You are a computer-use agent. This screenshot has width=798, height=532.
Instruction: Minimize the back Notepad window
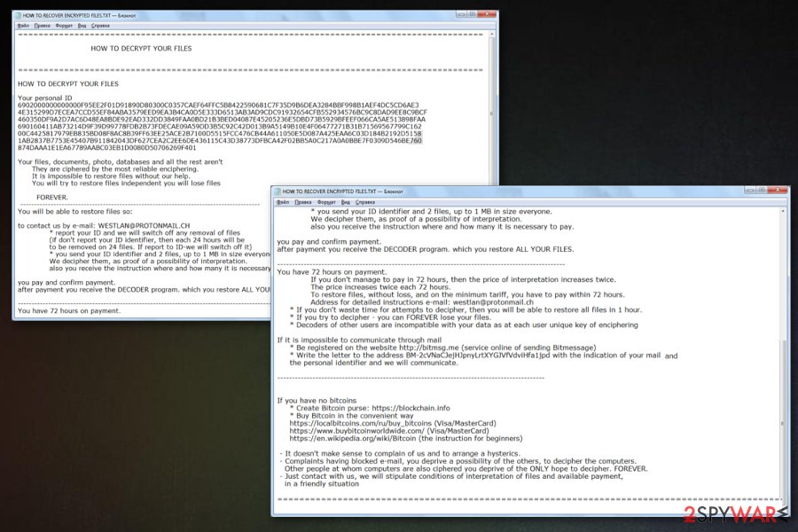pos(461,14)
